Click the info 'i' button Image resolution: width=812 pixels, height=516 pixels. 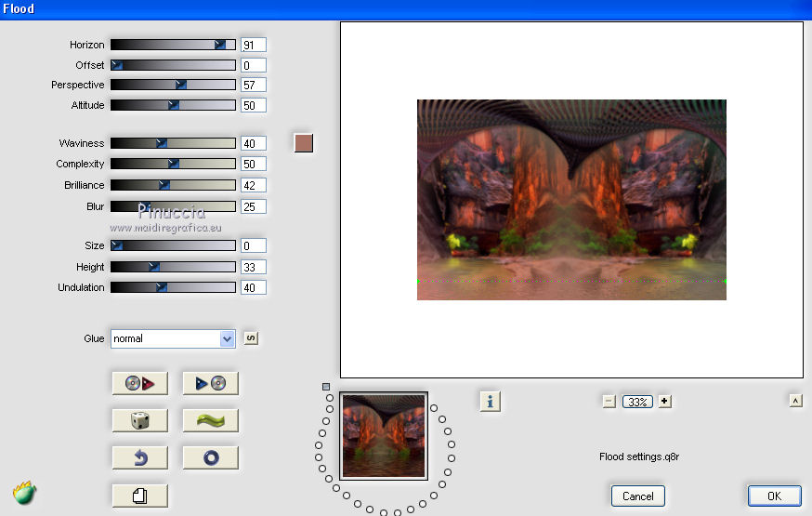point(490,402)
